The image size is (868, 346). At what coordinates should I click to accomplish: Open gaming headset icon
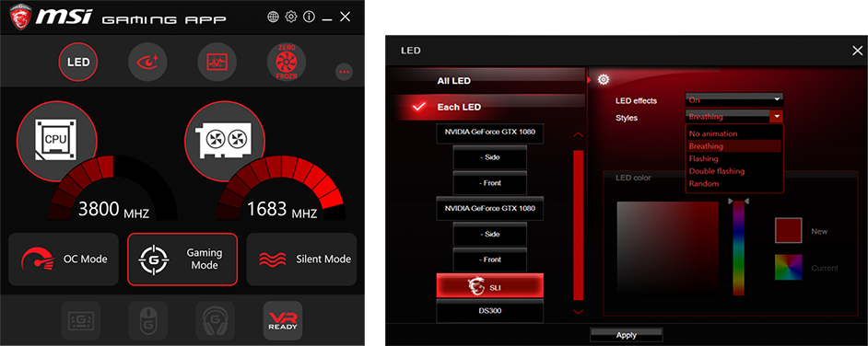216,320
